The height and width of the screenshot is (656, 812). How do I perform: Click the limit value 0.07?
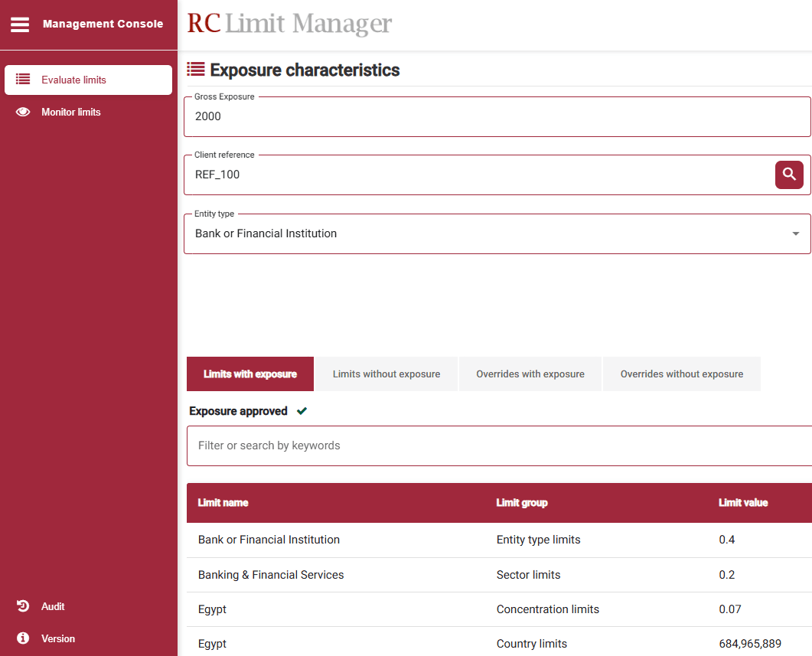[x=729, y=609]
